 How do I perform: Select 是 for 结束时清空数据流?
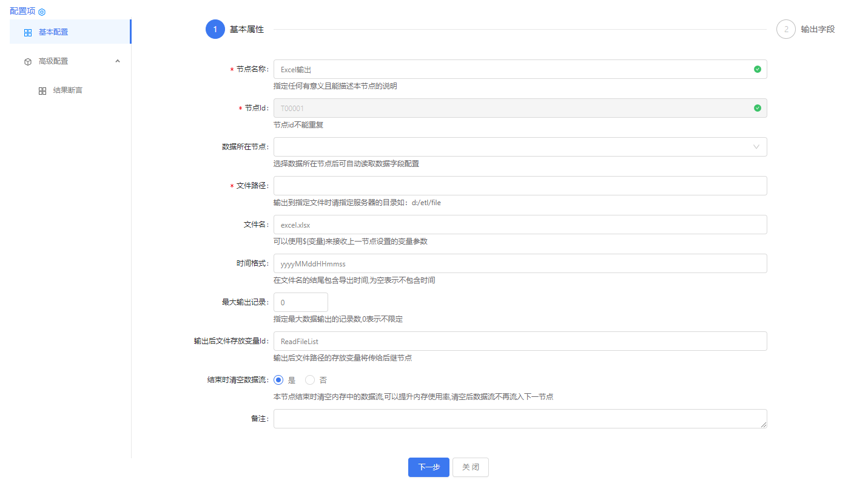coord(279,380)
